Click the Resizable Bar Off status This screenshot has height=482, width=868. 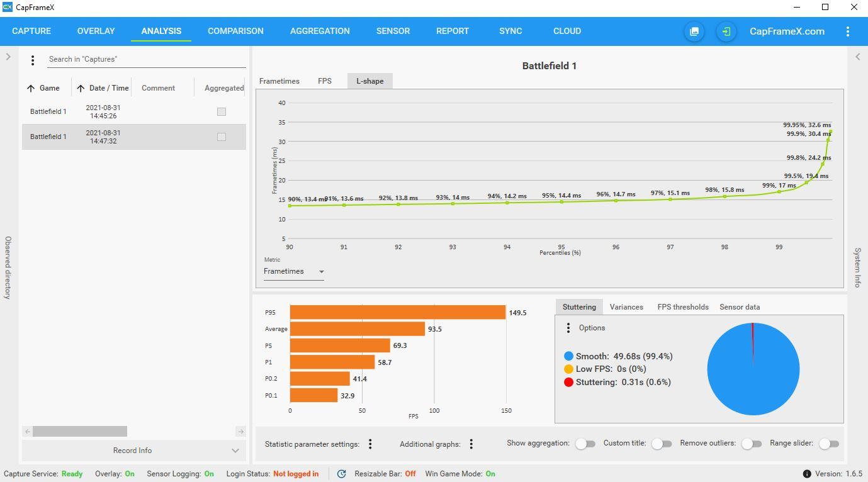pyautogui.click(x=410, y=474)
